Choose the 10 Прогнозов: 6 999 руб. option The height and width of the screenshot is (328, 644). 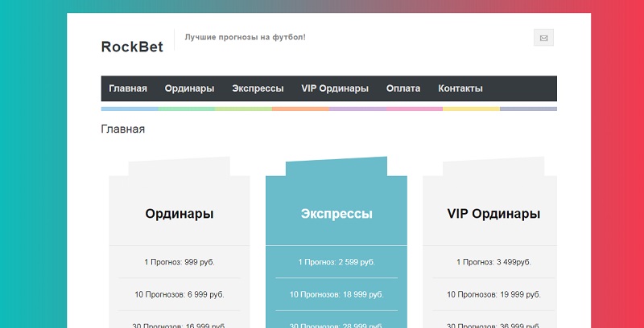click(180, 295)
